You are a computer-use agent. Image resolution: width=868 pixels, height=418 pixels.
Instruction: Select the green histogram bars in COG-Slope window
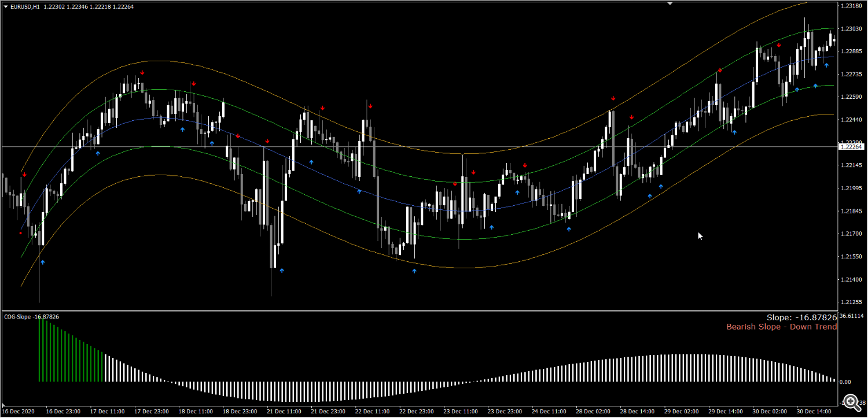click(x=71, y=350)
